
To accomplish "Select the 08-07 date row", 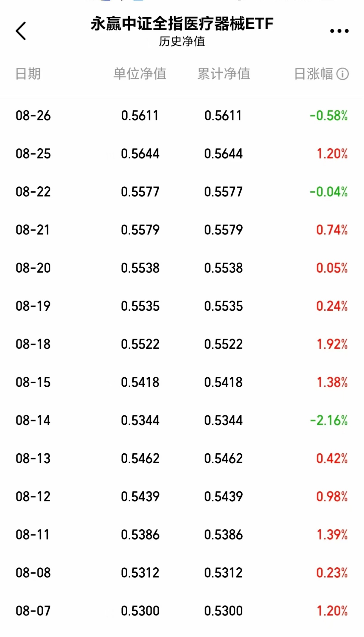I will point(33,611).
